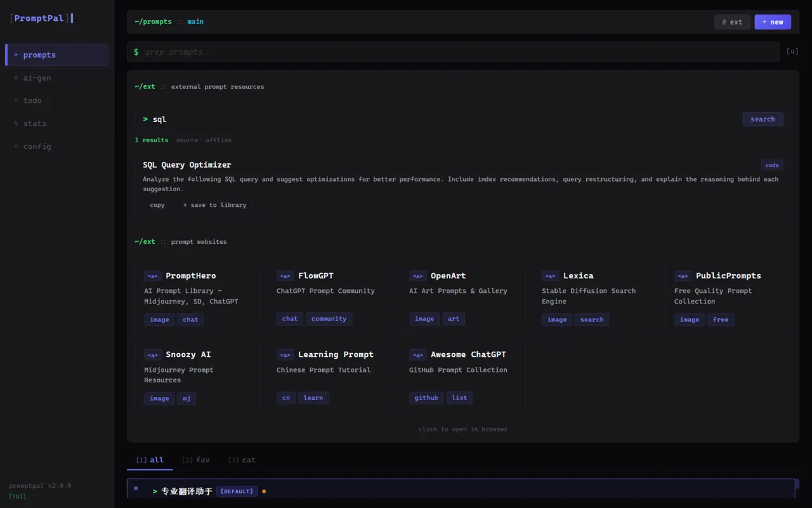
Task: Click the community tag on FlowGPT
Action: (329, 319)
